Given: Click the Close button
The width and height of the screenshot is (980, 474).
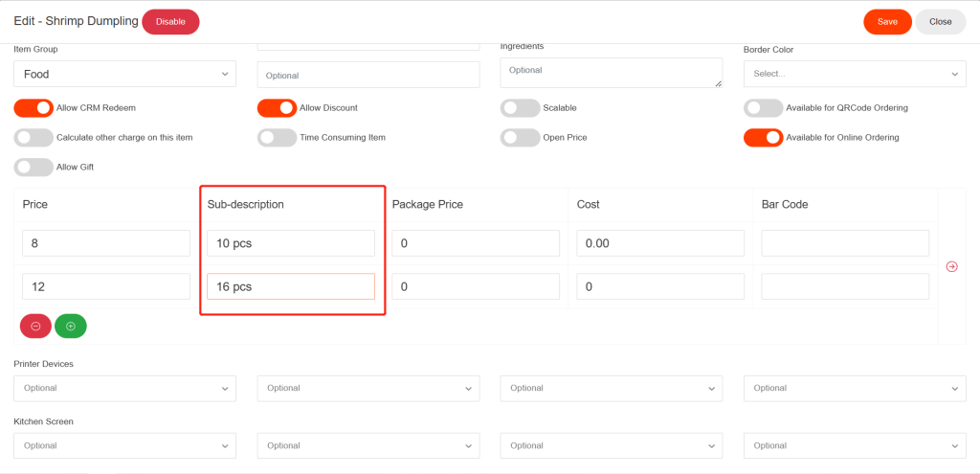Looking at the screenshot, I should click(x=940, y=22).
